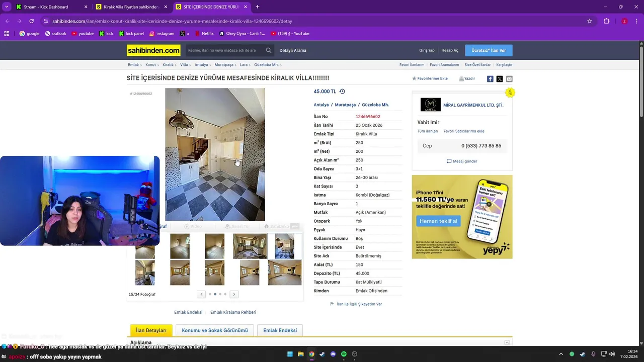This screenshot has height=362, width=644.
Task: Share listing on Facebook icon
Action: coord(490,79)
